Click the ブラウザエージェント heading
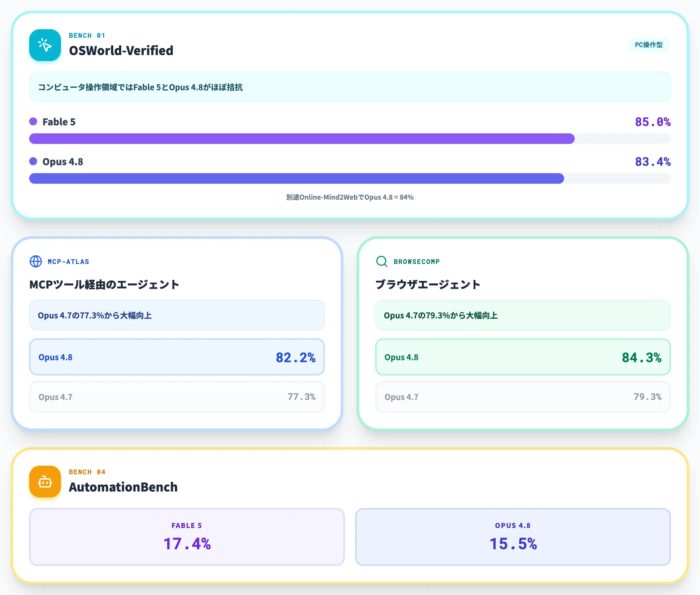Image resolution: width=700 pixels, height=595 pixels. [x=428, y=285]
